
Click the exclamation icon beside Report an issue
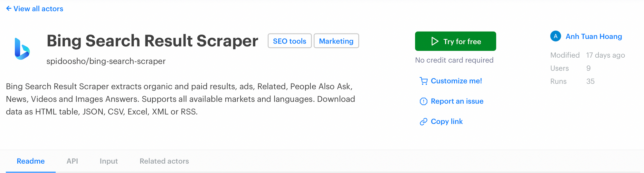(x=423, y=101)
